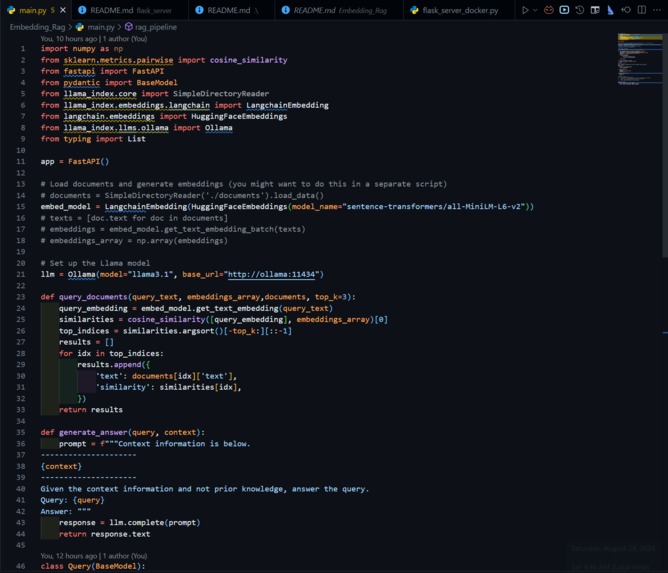Click Embedding_Rag breadcrumb folder
This screenshot has width=668, height=573.
click(37, 27)
